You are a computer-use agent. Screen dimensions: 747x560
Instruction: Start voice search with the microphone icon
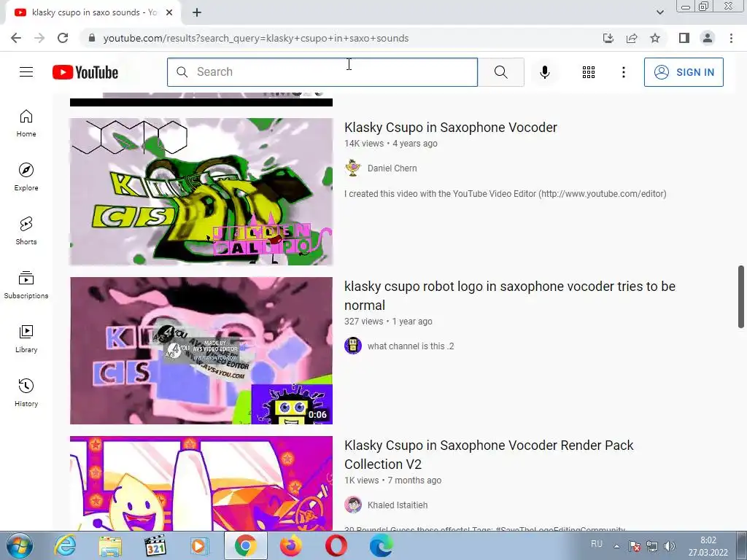[x=544, y=72]
